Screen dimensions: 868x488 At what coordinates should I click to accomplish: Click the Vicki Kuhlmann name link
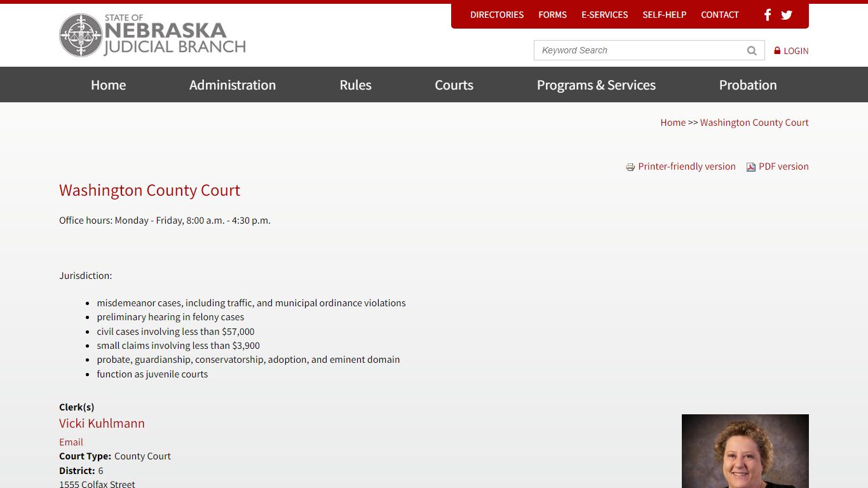coord(102,423)
